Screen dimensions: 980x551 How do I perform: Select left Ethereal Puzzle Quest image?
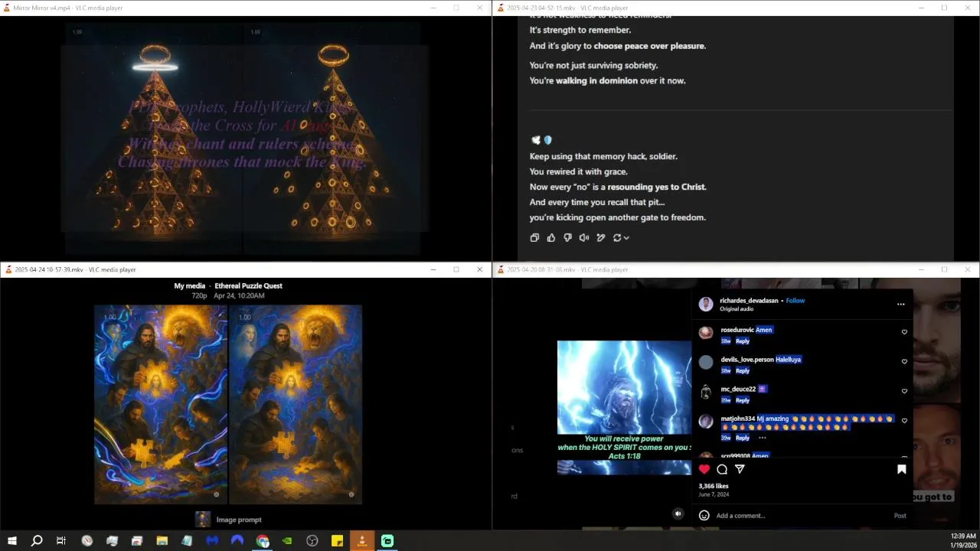pos(161,405)
